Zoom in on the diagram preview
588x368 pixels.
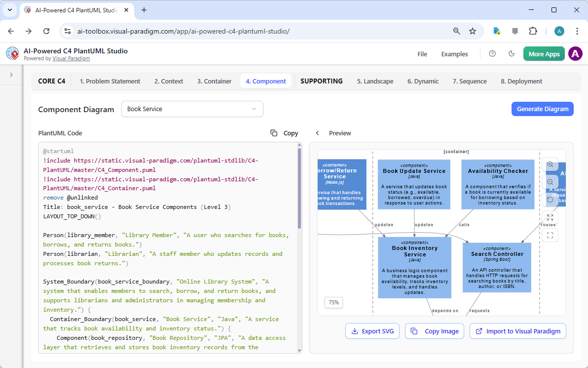point(551,164)
